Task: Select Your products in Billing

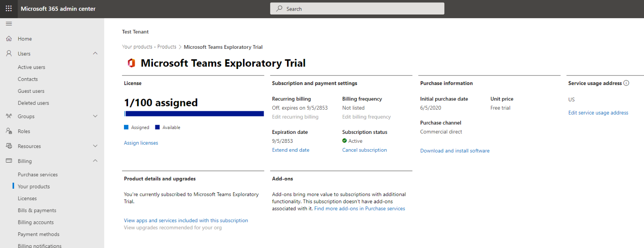Action: click(x=34, y=187)
